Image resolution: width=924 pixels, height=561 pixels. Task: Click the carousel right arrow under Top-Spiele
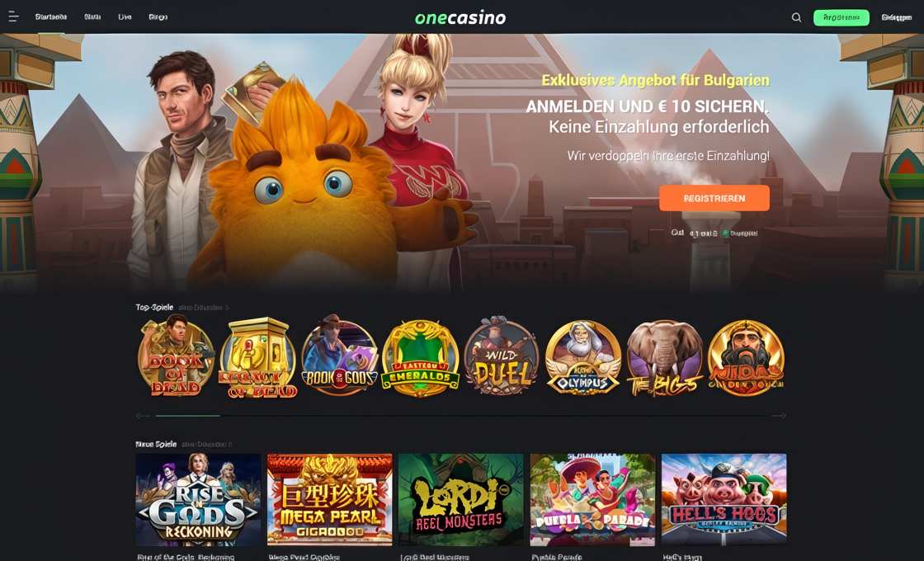pyautogui.click(x=779, y=416)
